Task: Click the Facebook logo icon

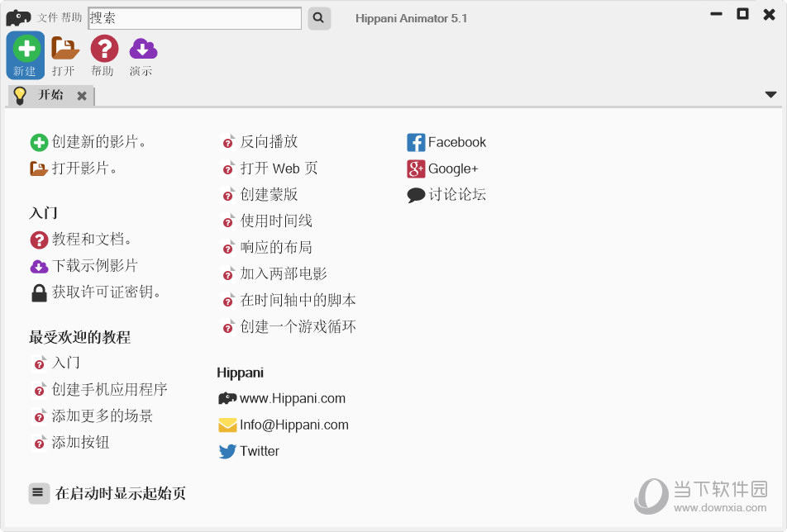Action: [416, 142]
